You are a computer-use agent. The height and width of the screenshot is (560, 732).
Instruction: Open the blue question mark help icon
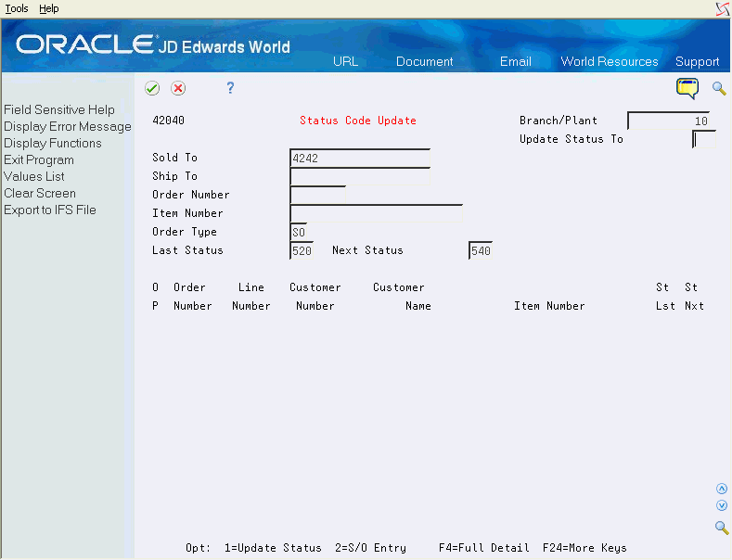[x=230, y=88]
